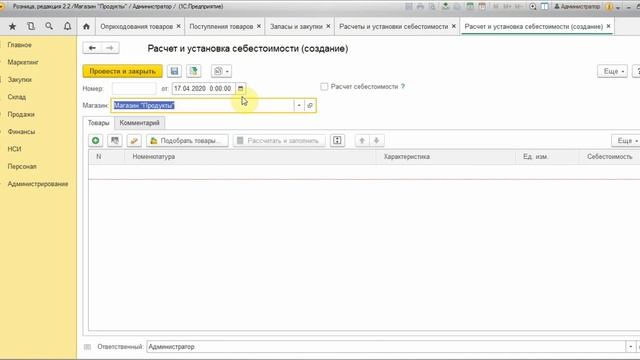Open the Notifications bell icon

click(67, 27)
